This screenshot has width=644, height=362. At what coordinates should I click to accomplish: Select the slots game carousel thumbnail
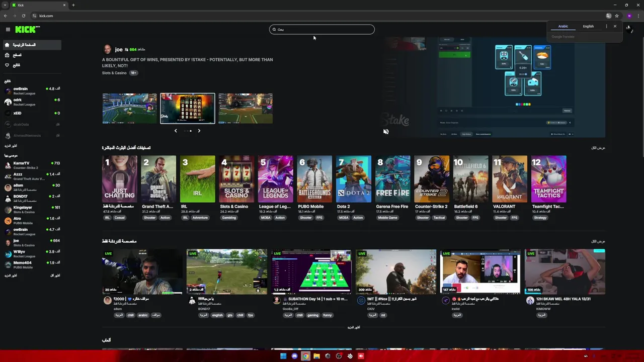[x=188, y=108]
